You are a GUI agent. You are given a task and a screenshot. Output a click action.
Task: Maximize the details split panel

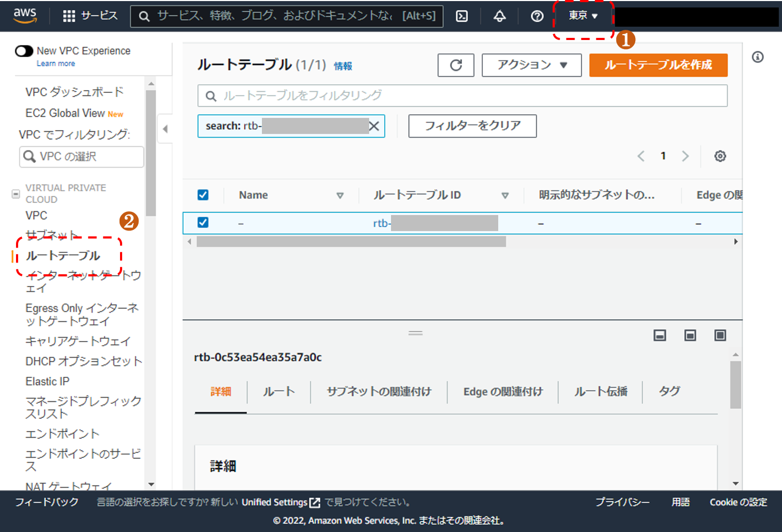click(720, 335)
